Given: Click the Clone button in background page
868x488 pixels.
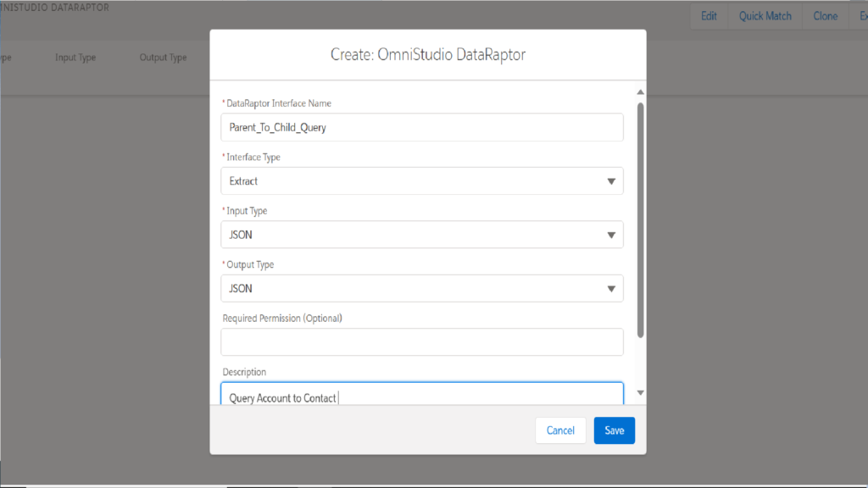Looking at the screenshot, I should (826, 16).
